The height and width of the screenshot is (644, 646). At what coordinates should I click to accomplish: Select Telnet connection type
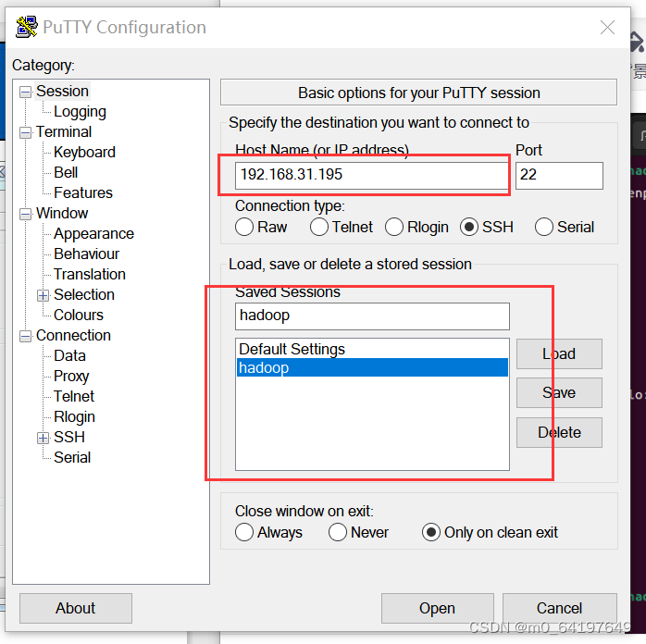tap(342, 228)
